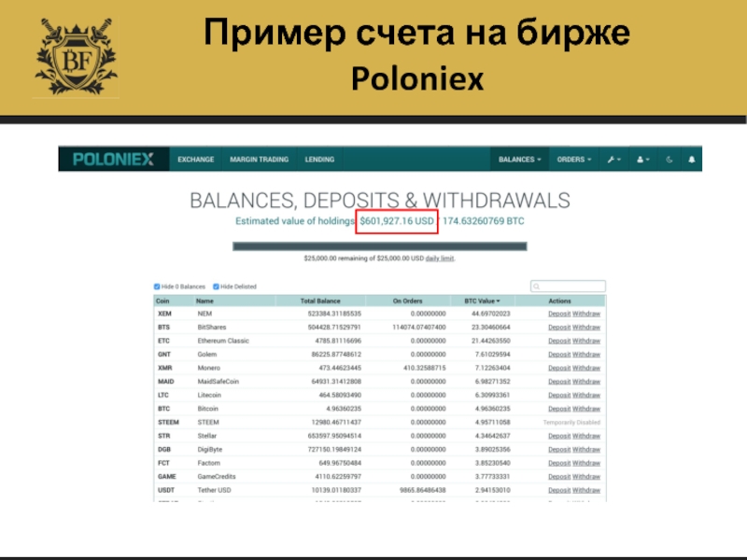Click Deposit for DigiByte
This screenshot has width=747, height=560.
point(559,450)
